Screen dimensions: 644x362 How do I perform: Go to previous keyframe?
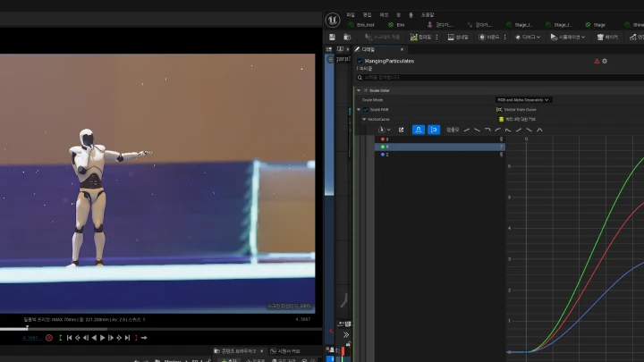tap(77, 338)
